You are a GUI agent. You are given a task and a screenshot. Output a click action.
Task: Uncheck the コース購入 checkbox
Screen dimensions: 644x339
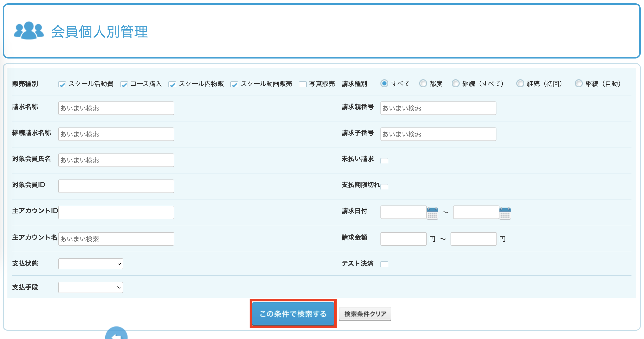point(124,84)
